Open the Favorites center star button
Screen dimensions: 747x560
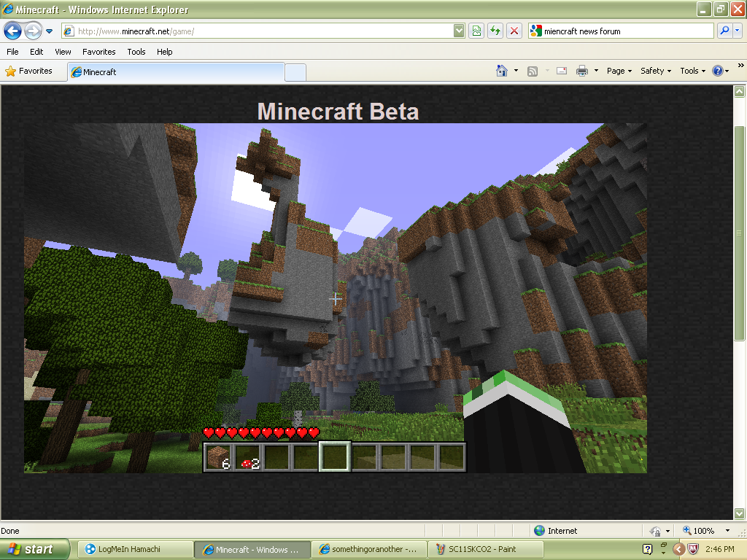29,71
